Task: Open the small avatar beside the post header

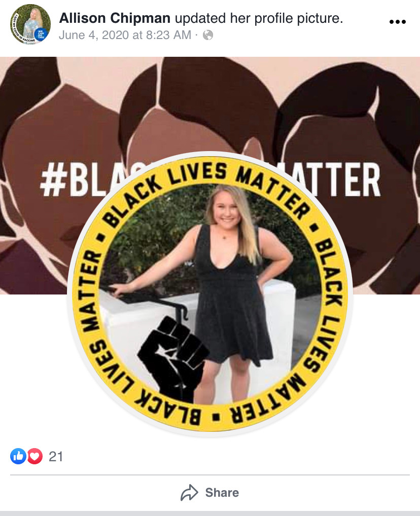Action: [30, 24]
